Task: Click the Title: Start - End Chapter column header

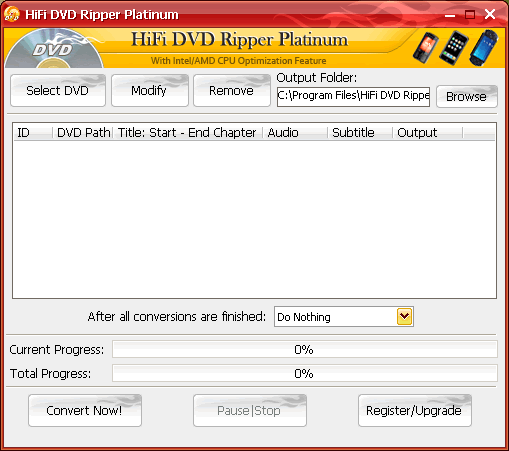Action: (x=188, y=133)
